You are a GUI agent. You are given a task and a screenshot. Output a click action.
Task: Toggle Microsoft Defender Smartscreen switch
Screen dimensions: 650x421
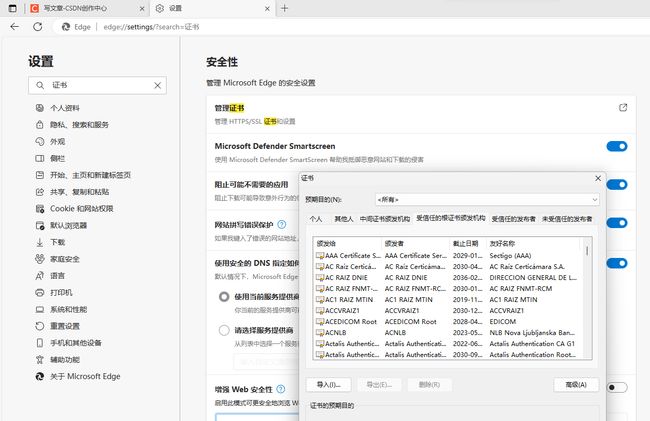[617, 146]
